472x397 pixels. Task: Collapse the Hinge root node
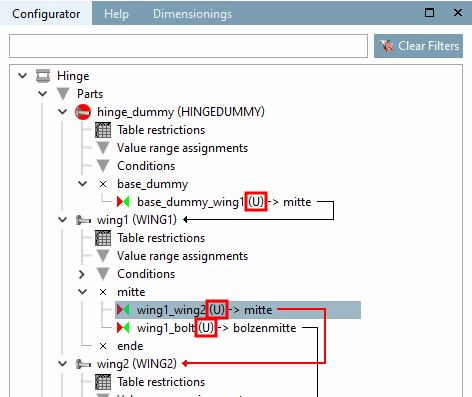click(23, 76)
